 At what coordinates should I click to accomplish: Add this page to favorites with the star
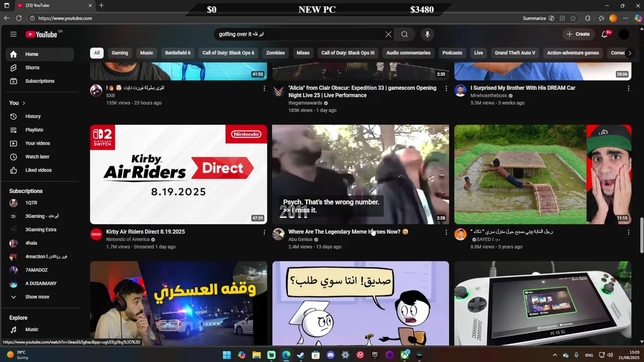pyautogui.click(x=573, y=18)
